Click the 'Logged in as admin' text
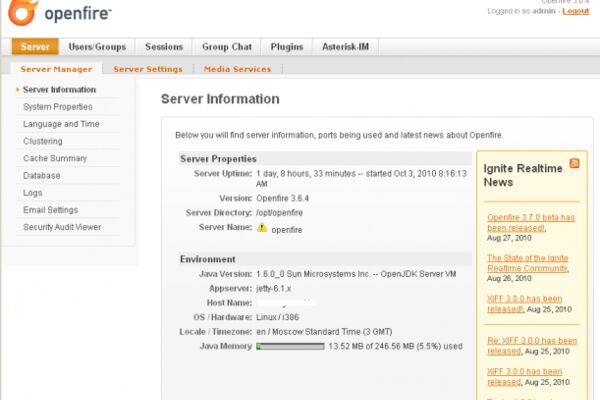 click(521, 11)
